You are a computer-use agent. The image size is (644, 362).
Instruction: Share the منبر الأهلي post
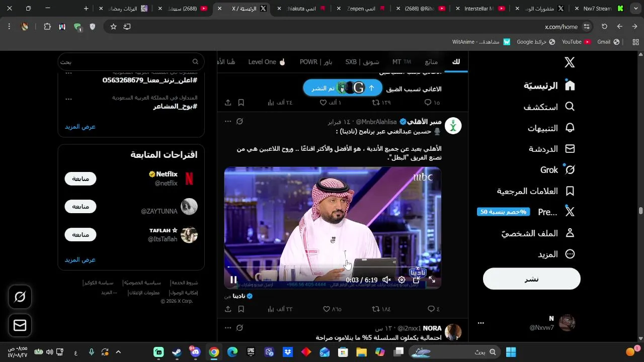click(228, 309)
